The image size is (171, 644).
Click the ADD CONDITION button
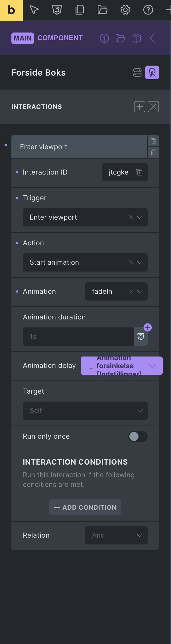pyautogui.click(x=85, y=507)
